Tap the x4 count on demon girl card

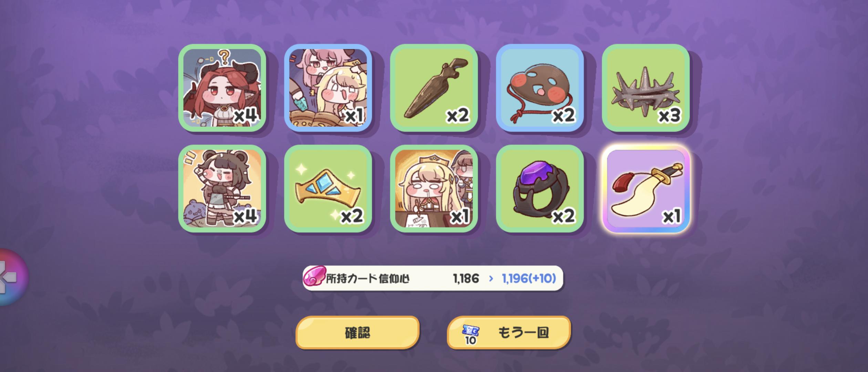(245, 115)
